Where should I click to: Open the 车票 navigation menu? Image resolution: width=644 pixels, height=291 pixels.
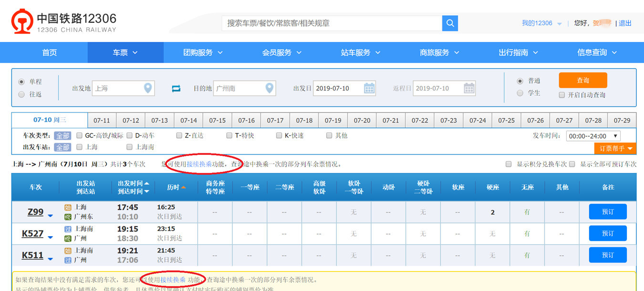(125, 52)
